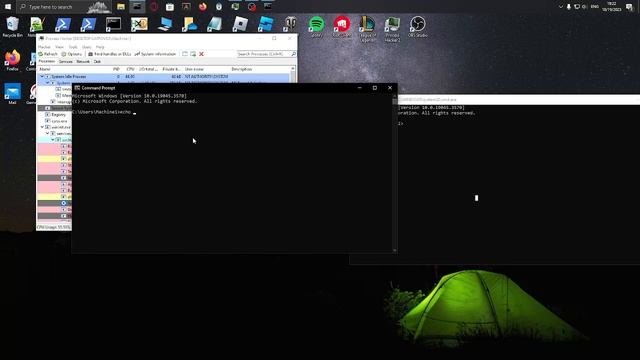Show hidden system tray icons chevron
The image size is (640, 360).
click(x=560, y=7)
